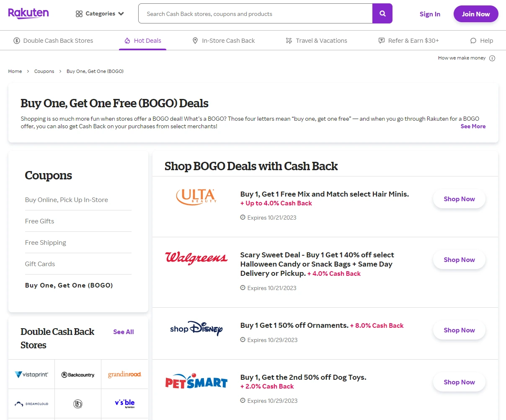The image size is (506, 420).
Task: Select the Hot Deals tab
Action: [x=143, y=41]
